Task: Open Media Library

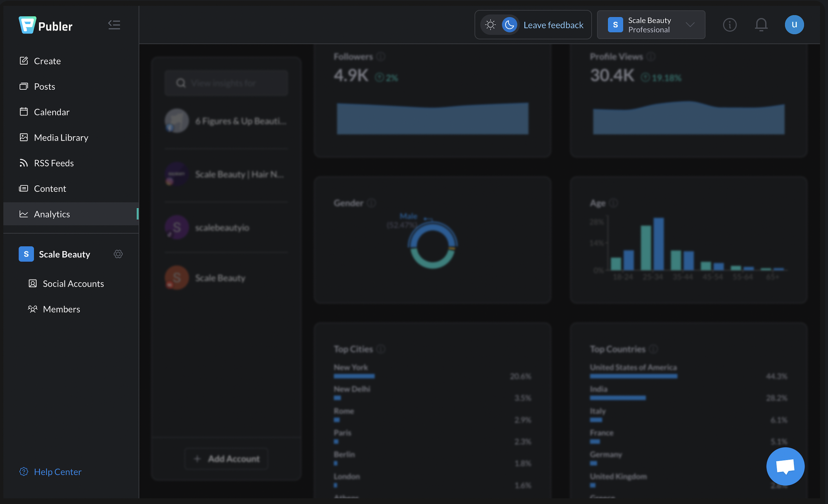Action: (71, 138)
